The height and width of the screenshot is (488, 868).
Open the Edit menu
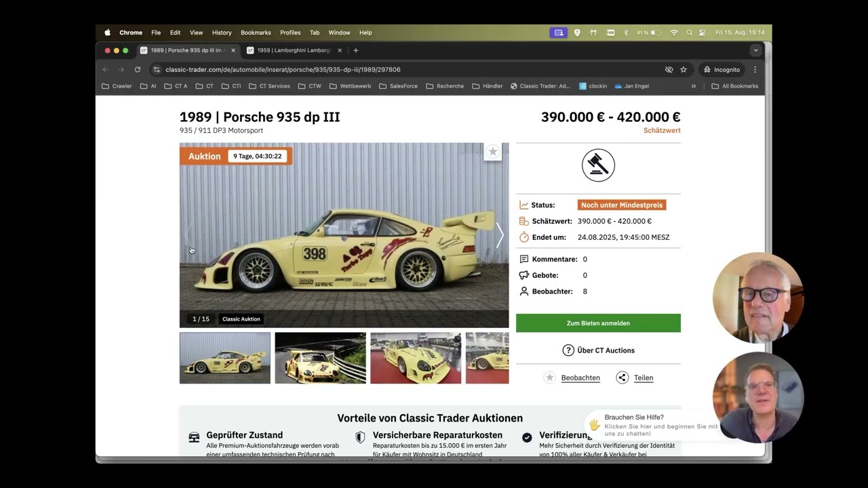[x=175, y=33]
